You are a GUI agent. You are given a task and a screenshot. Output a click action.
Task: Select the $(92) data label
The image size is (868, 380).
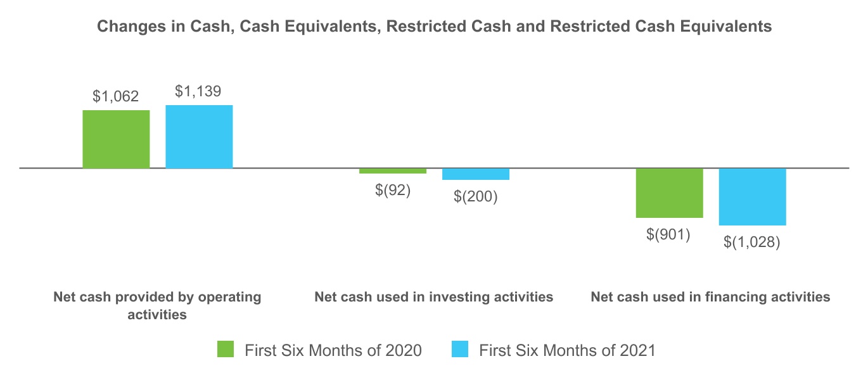point(393,190)
